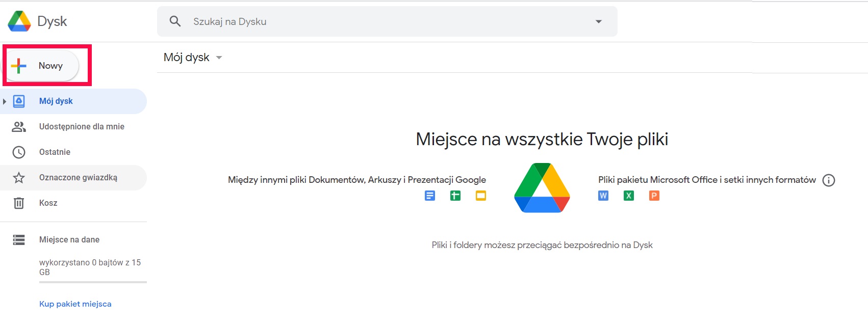The width and height of the screenshot is (868, 327).
Task: Click the storage stack icon in sidebar
Action: 19,240
